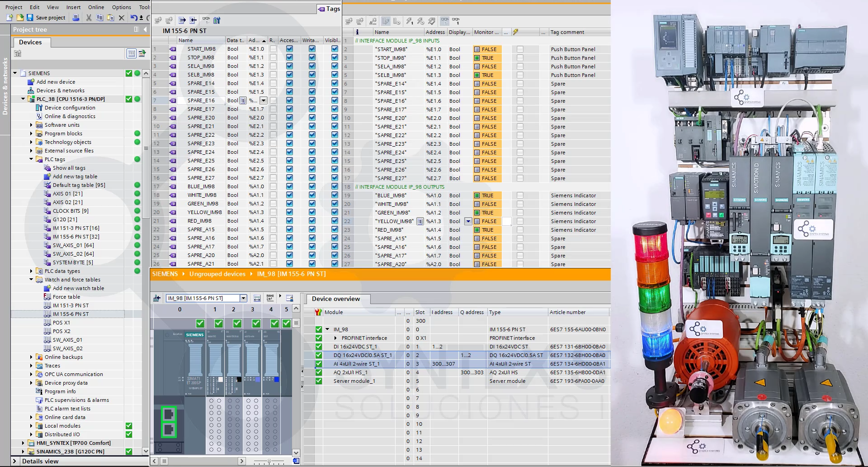Image resolution: width=868 pixels, height=467 pixels.
Task: Open the Edit menu
Action: click(34, 7)
